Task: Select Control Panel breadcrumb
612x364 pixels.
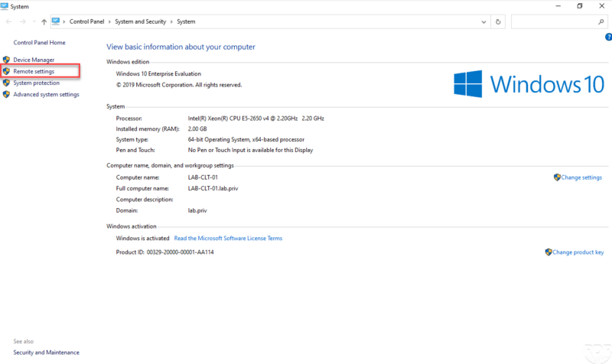Action: 86,22
